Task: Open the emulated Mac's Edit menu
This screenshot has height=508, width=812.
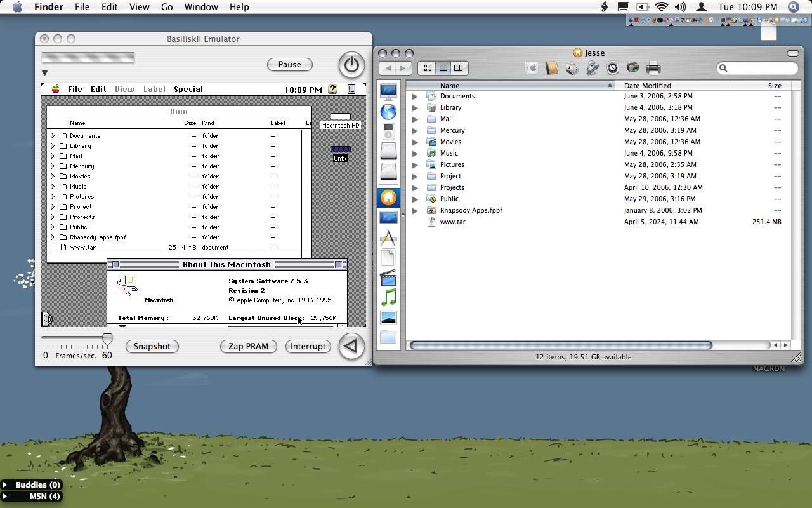Action: click(x=98, y=90)
